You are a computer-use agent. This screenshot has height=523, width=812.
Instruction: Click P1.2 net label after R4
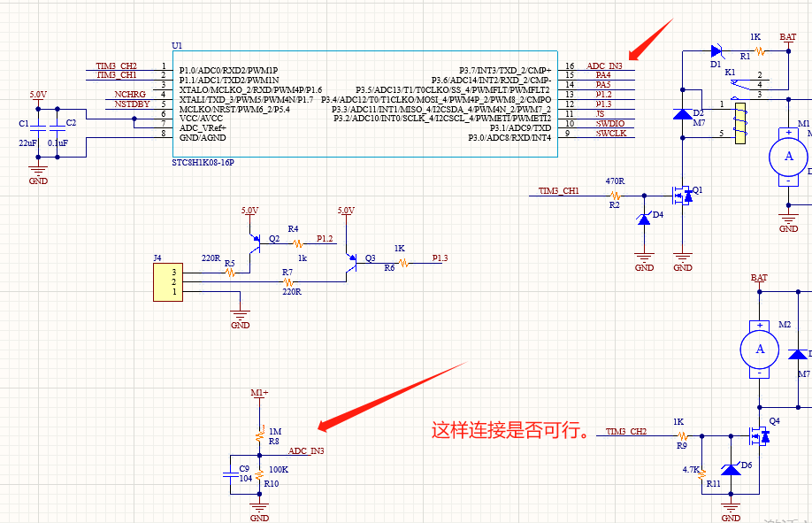(325, 238)
